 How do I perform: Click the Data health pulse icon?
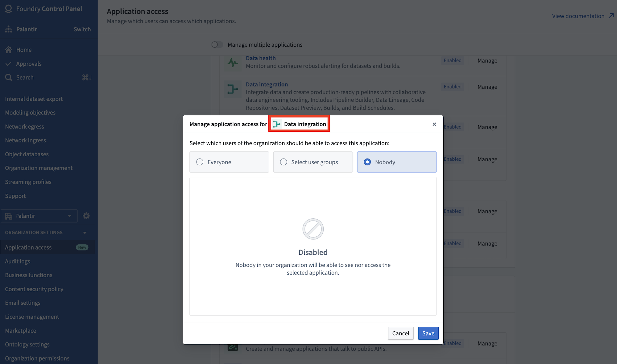233,63
